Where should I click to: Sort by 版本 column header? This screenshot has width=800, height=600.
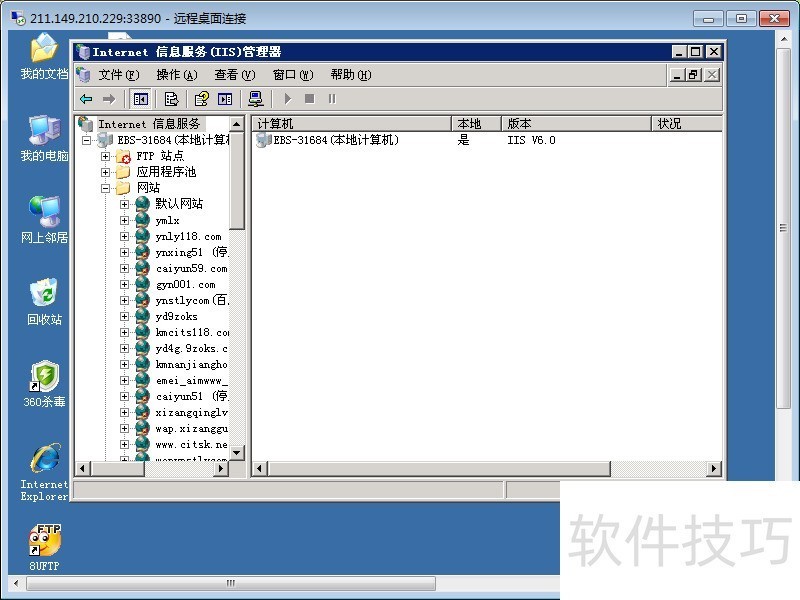(576, 123)
